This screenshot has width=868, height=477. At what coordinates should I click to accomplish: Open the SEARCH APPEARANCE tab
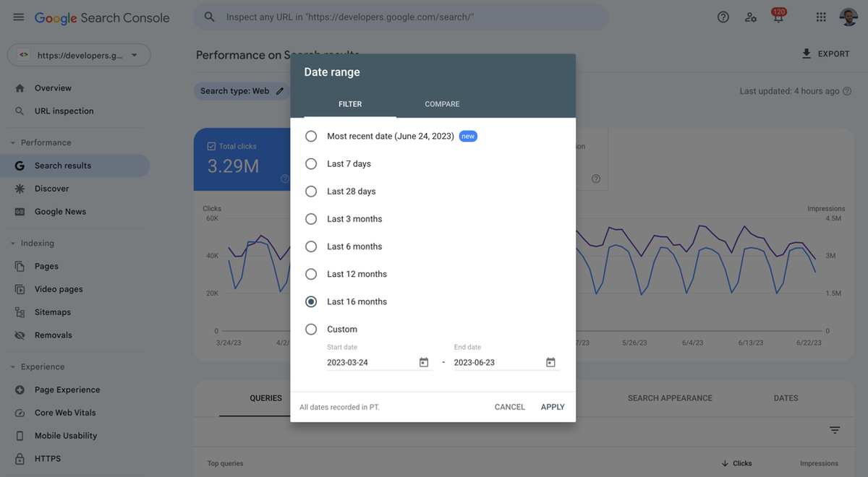[x=669, y=397]
